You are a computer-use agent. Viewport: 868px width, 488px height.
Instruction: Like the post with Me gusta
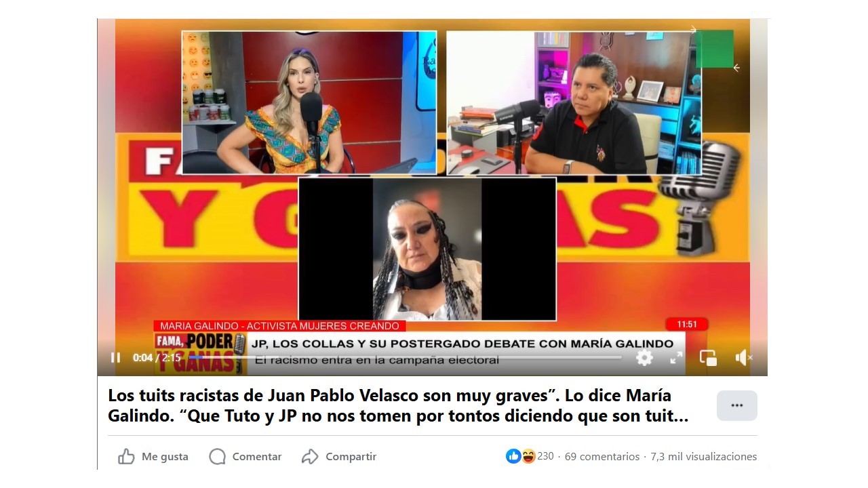[153, 457]
